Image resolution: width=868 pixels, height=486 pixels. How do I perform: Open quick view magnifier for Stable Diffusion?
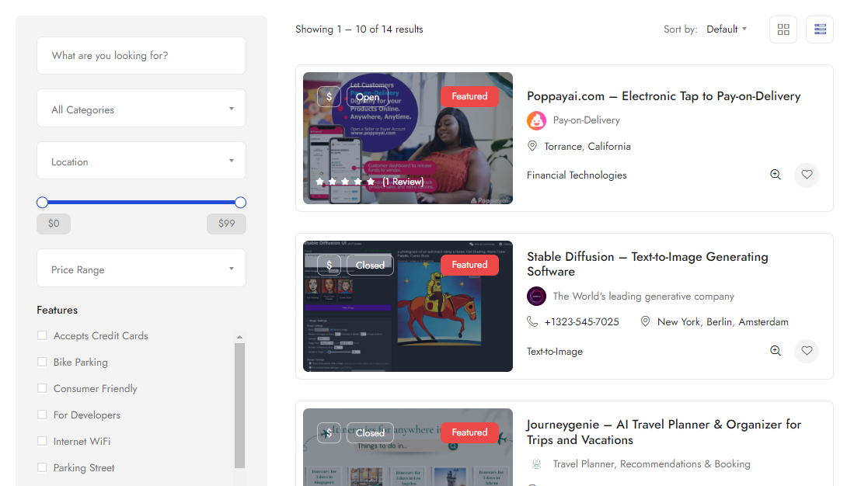tap(775, 351)
